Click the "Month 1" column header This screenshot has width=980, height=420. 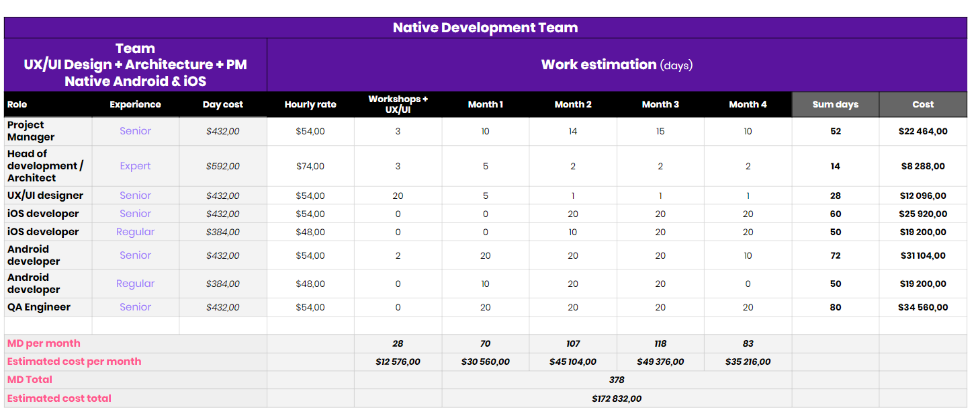(x=485, y=104)
